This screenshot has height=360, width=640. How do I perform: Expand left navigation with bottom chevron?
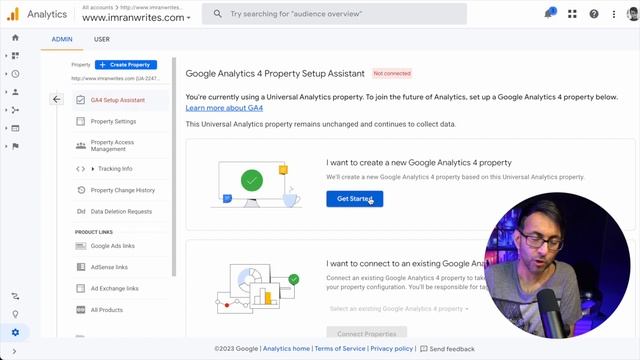pos(14,351)
